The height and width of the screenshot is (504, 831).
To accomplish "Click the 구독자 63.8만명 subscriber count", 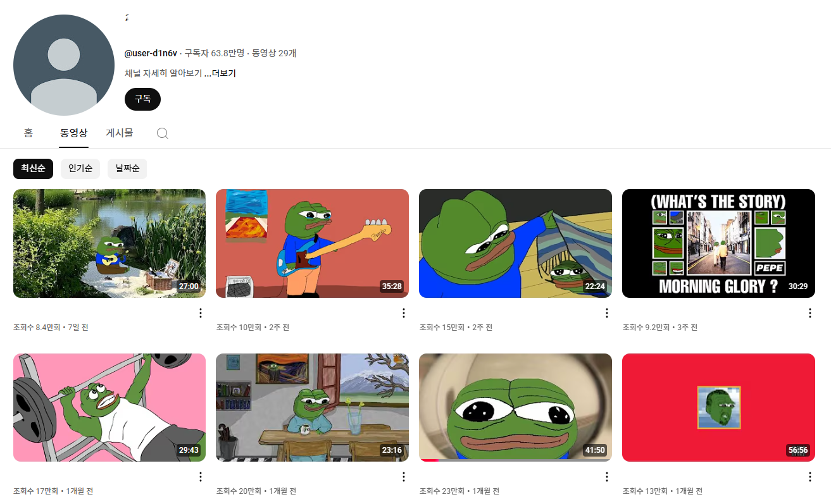I will point(215,53).
